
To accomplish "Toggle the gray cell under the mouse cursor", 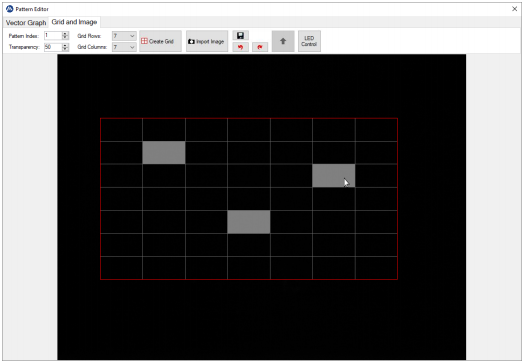I will 333,175.
